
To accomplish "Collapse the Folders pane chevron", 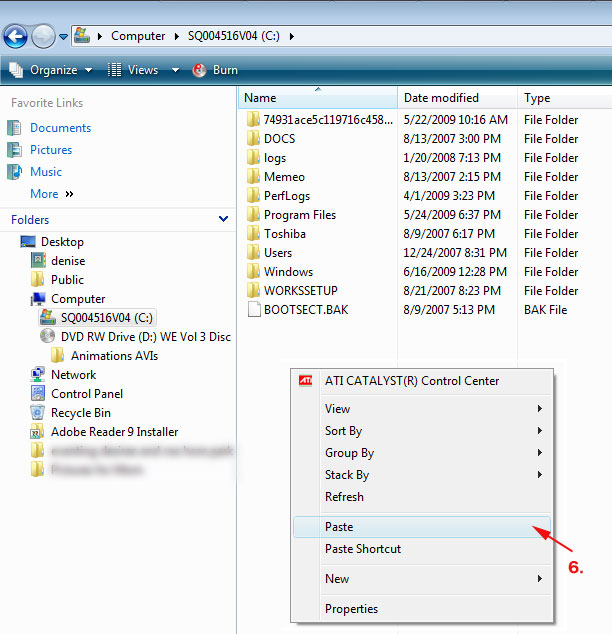I will [223, 219].
